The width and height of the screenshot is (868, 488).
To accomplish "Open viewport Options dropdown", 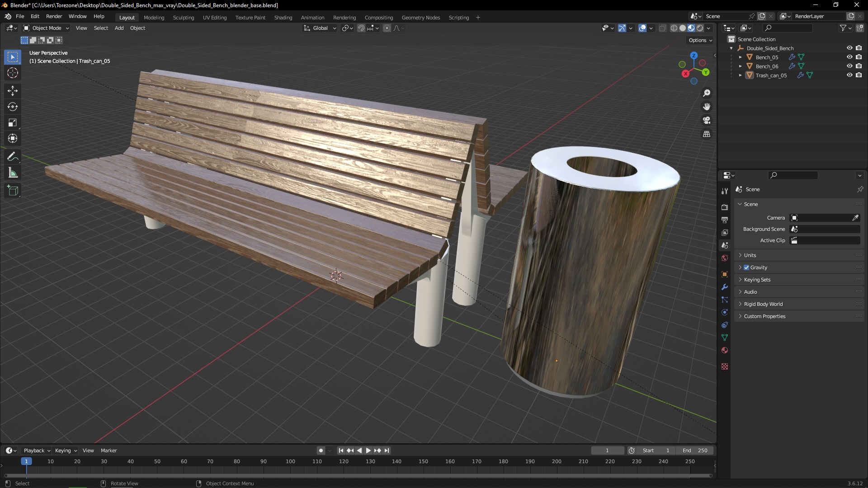I will (700, 40).
